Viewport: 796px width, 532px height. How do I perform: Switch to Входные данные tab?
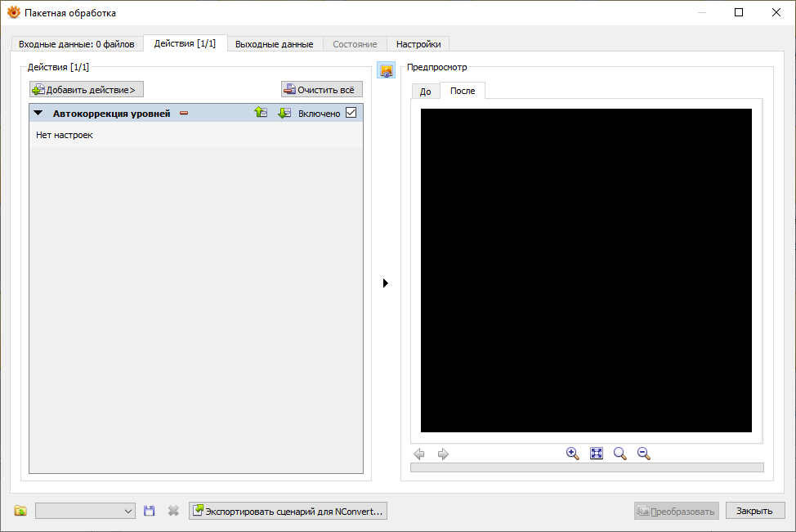tap(77, 44)
